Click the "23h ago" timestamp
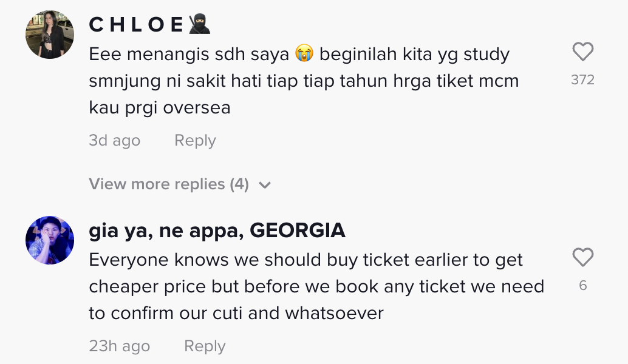The width and height of the screenshot is (628, 364). [x=119, y=346]
